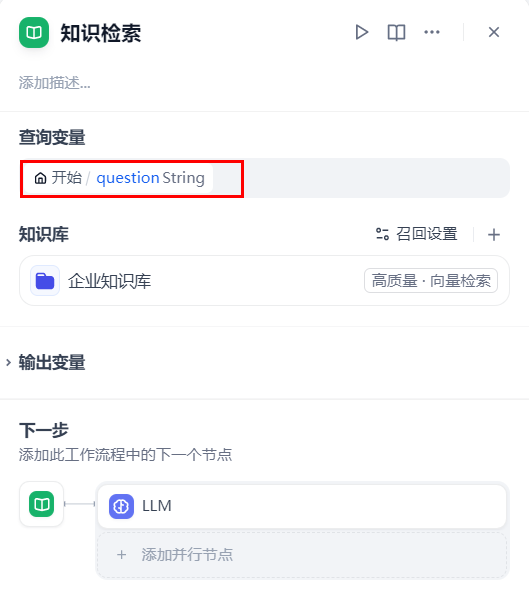Rename the 知识检索 node title

101,33
